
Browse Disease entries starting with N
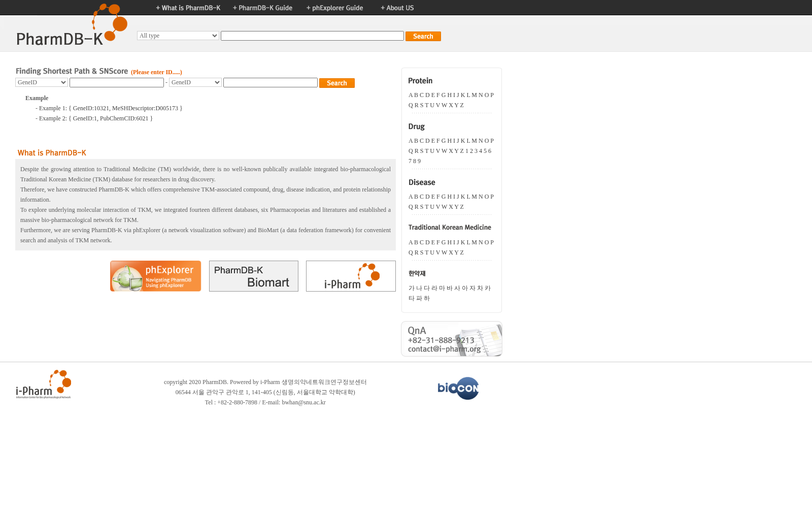tap(481, 197)
